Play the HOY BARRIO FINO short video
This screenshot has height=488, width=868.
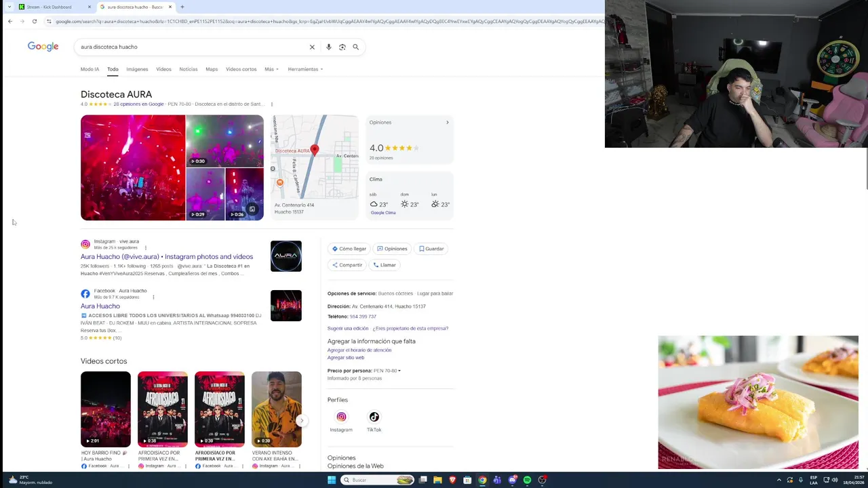106,409
